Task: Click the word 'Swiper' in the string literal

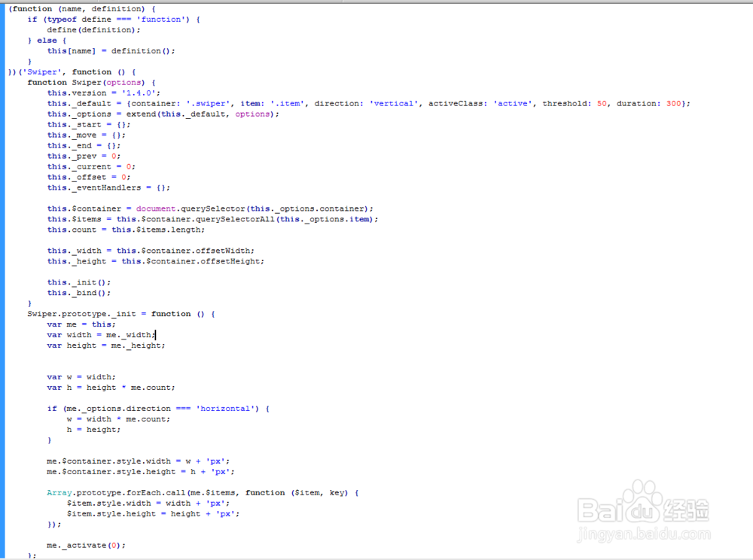Action: tap(41, 72)
